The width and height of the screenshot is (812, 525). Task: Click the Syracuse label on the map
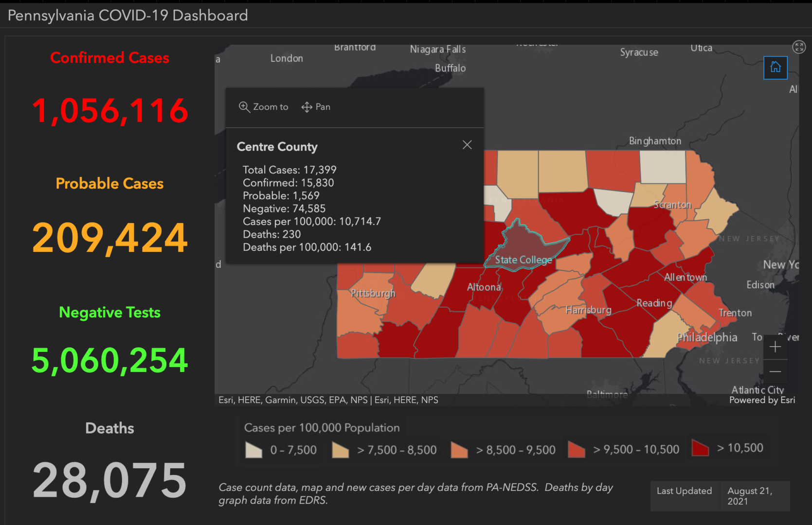tap(639, 52)
